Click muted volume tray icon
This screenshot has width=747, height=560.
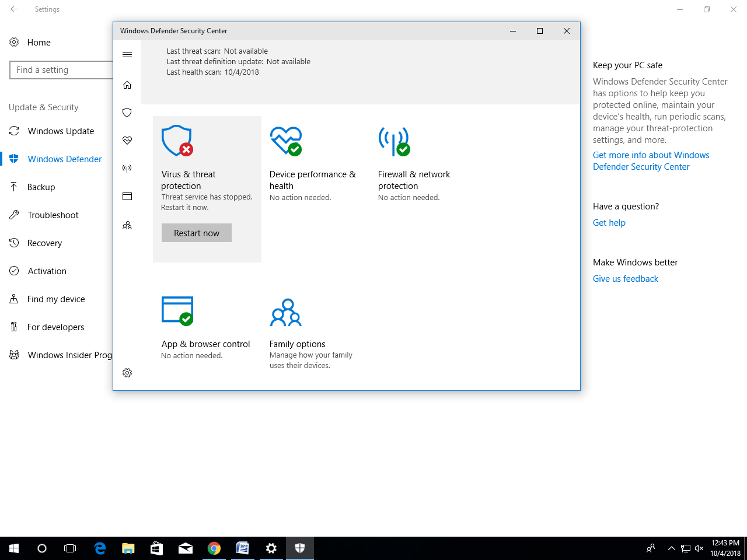(x=699, y=548)
